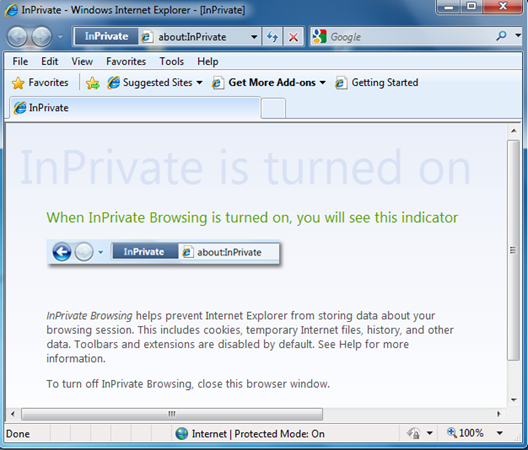
Task: Expand the Get More Add-ons dropdown arrow
Action: tap(322, 83)
